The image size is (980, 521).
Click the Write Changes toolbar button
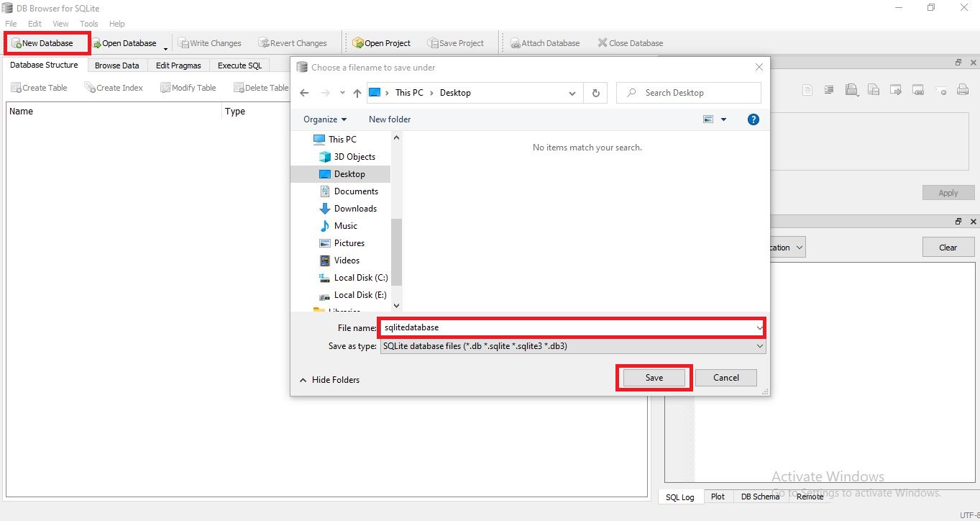click(x=209, y=43)
